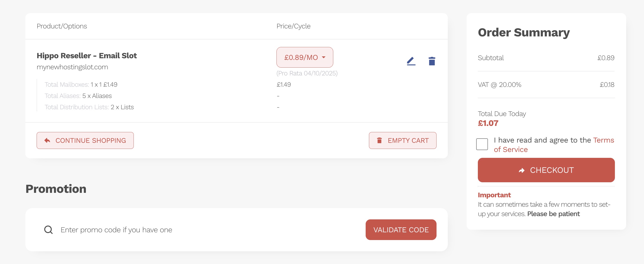Open the £0.89/MO billing cycle dropdown
This screenshot has height=264, width=644.
304,57
